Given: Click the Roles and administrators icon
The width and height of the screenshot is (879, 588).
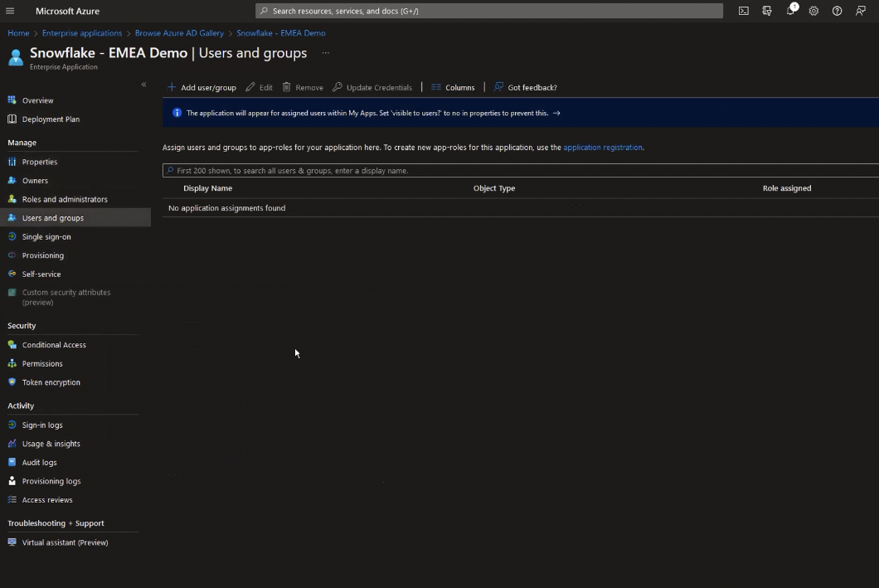Looking at the screenshot, I should click(12, 199).
